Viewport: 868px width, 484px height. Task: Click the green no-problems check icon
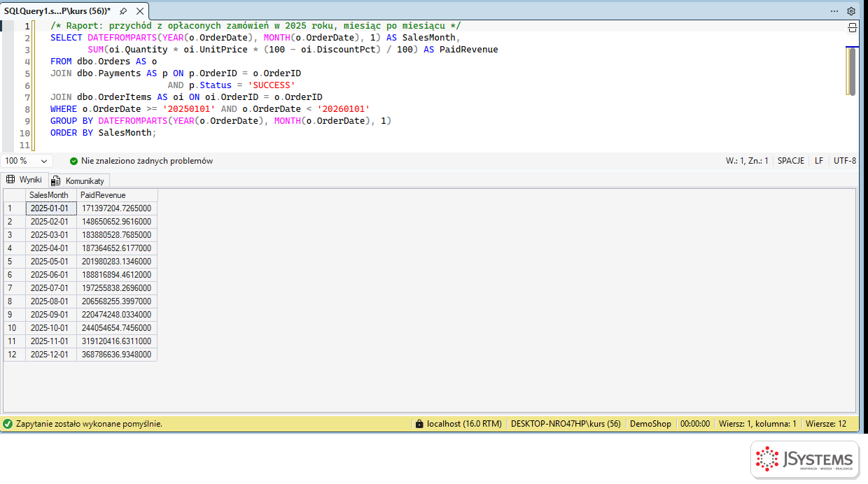[x=73, y=161]
